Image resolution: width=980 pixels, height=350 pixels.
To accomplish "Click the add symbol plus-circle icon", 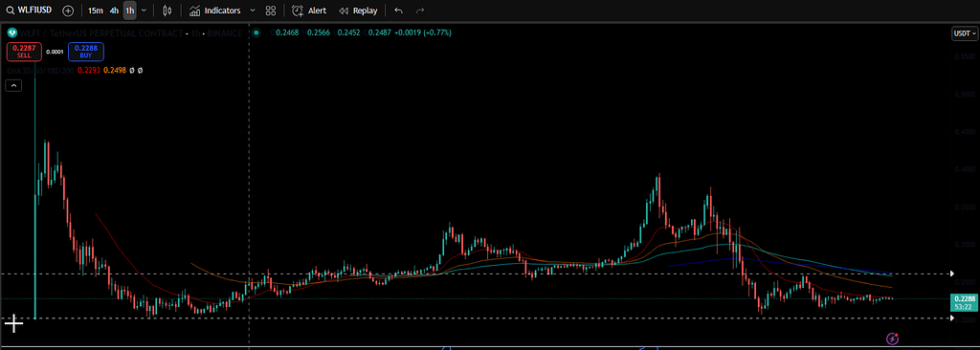I will coord(68,11).
